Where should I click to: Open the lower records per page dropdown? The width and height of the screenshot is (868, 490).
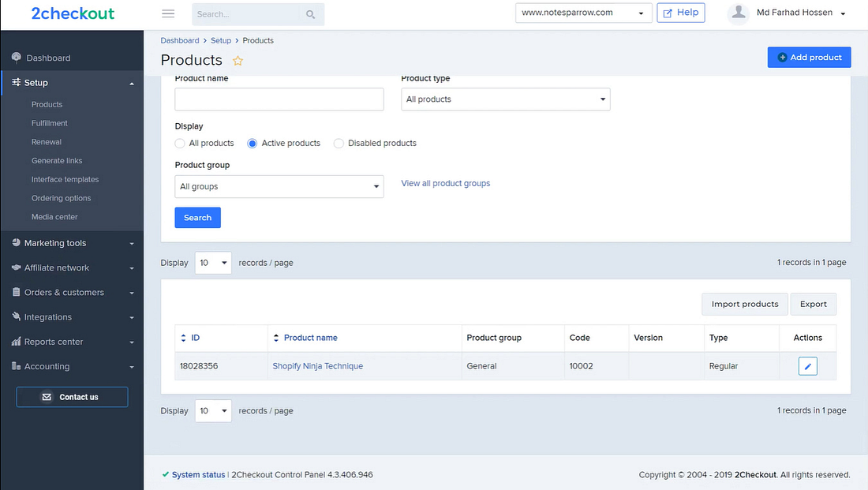[x=213, y=411]
